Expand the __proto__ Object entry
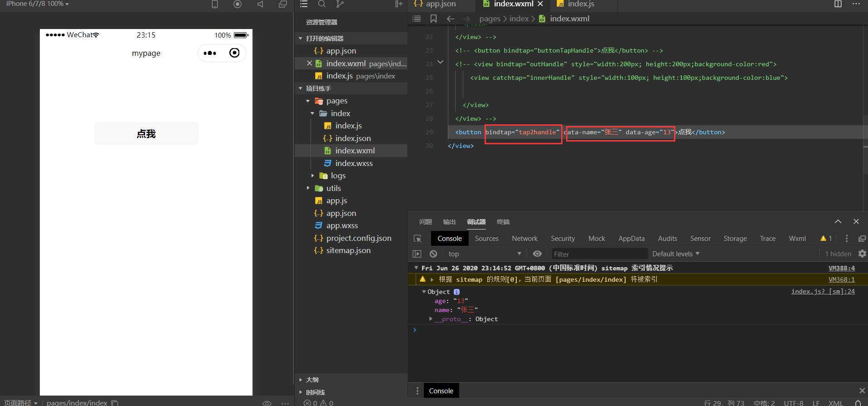868x406 pixels. [431, 319]
